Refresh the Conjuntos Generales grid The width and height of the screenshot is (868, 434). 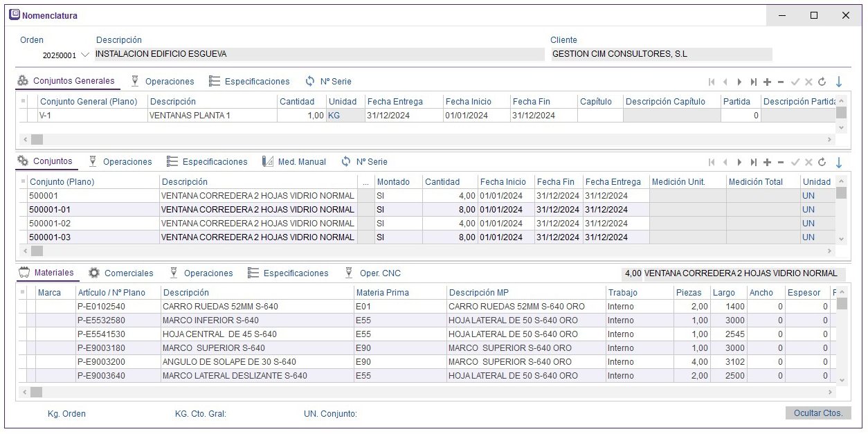tap(822, 82)
